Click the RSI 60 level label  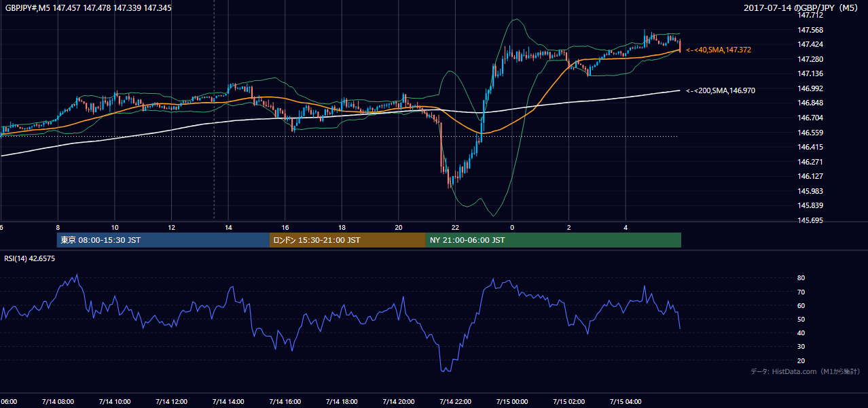[801, 305]
